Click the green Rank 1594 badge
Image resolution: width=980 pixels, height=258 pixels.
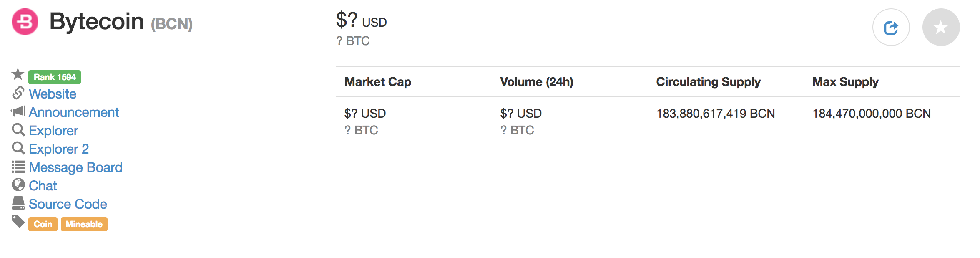click(55, 77)
